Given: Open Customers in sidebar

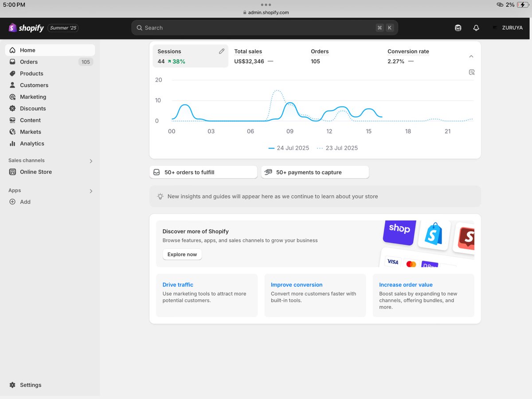Looking at the screenshot, I should pos(50,85).
